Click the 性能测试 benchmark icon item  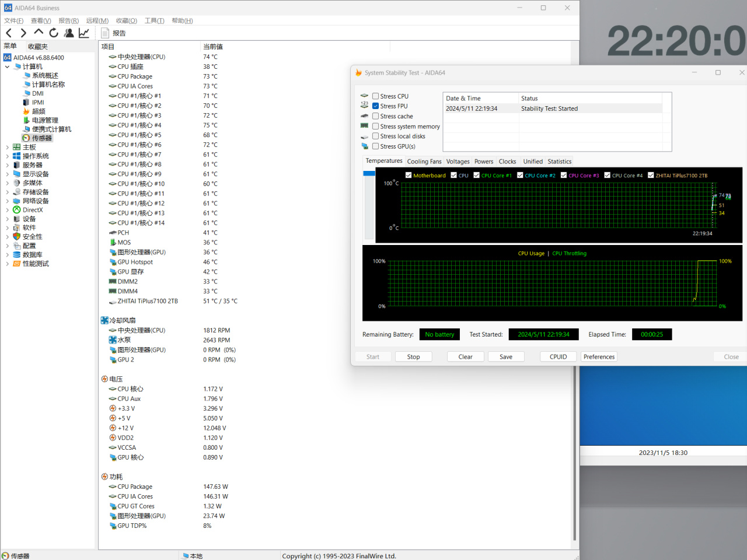tap(17, 264)
